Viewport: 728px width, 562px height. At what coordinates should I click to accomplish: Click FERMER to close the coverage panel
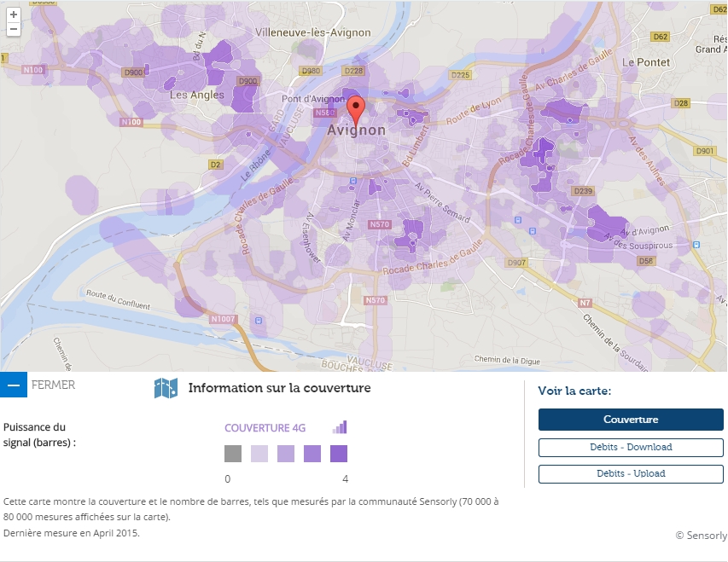pyautogui.click(x=54, y=385)
